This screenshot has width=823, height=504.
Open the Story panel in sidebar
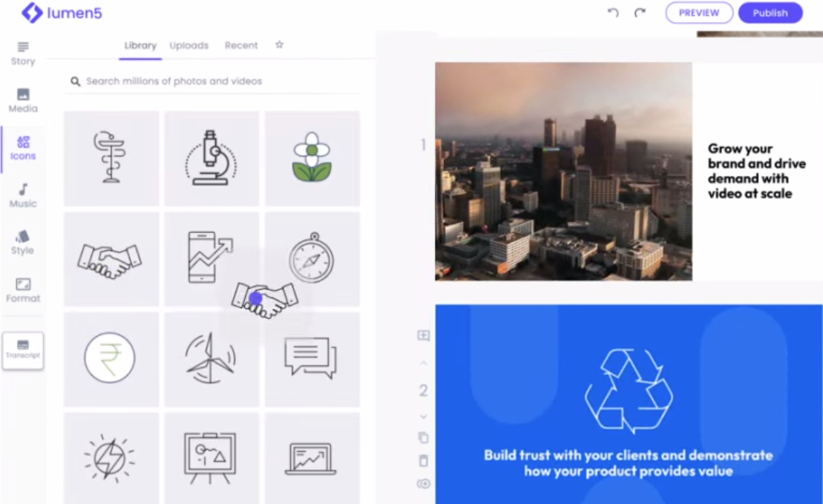click(23, 53)
